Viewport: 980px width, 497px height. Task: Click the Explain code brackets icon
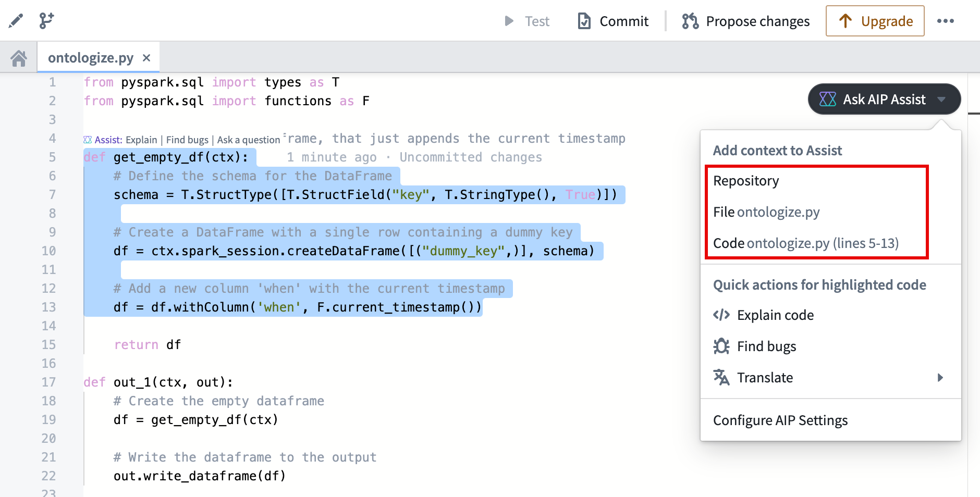click(721, 315)
